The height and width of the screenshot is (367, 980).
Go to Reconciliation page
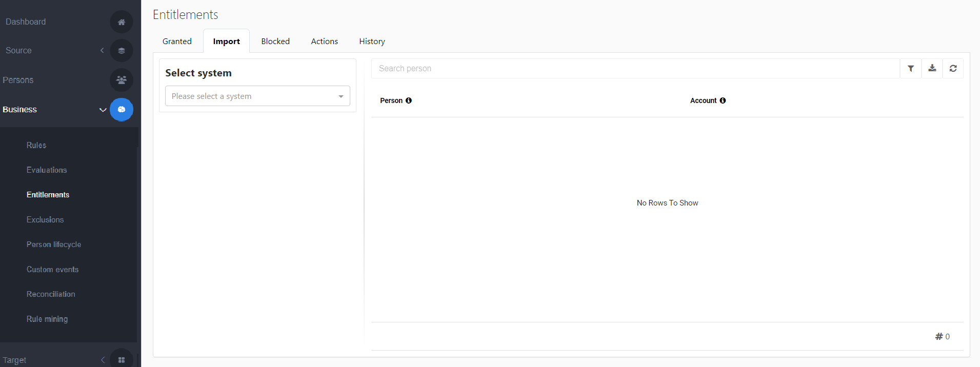(51, 294)
